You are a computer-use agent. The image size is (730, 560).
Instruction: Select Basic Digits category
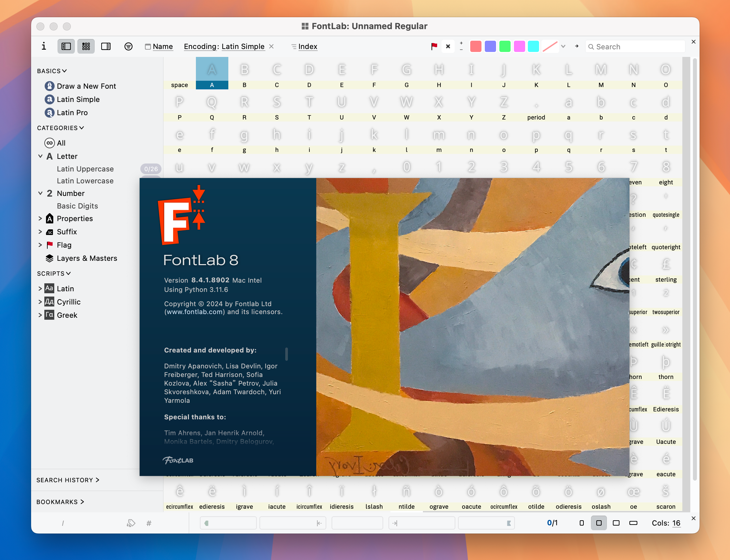point(78,206)
